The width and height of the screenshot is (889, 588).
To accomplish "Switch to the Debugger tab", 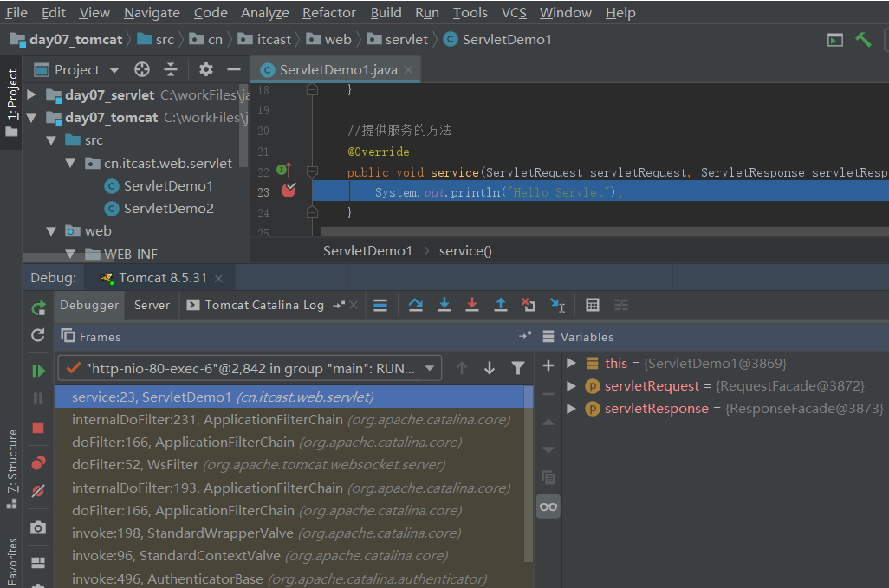I will pyautogui.click(x=89, y=306).
